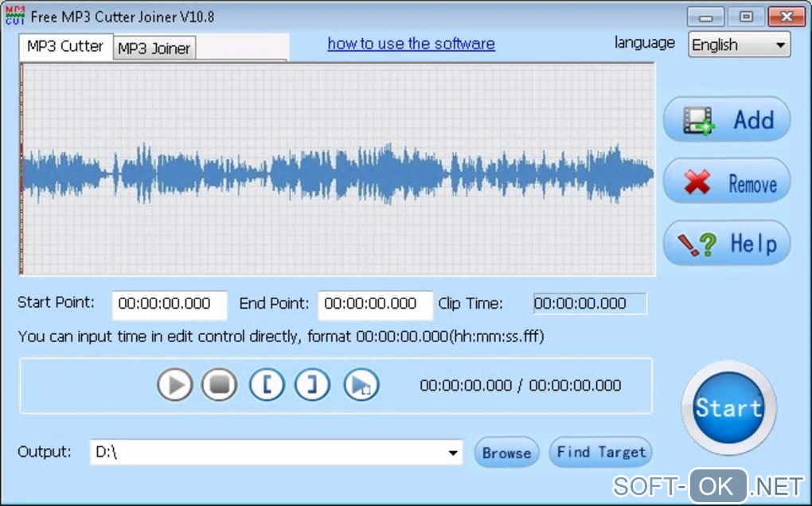This screenshot has width=812, height=506.
Task: Minimize the Free MP3 Cutter Joiner window
Action: [x=705, y=17]
